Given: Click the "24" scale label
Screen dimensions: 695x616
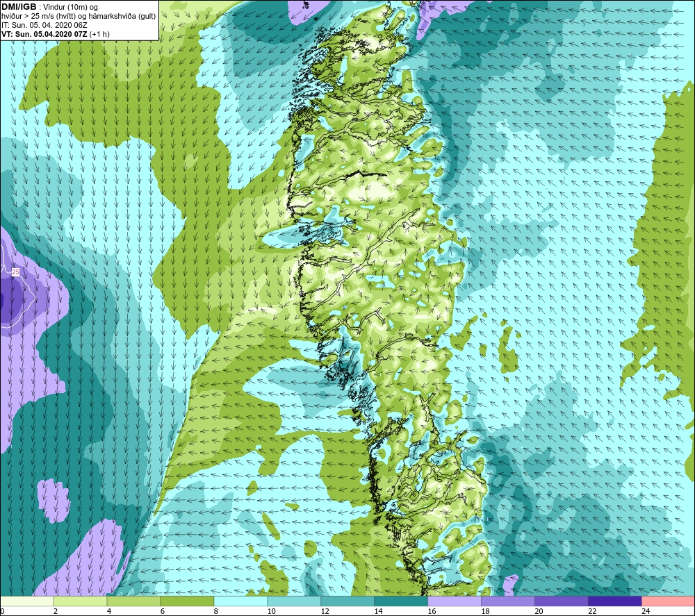Looking at the screenshot, I should point(646,611).
